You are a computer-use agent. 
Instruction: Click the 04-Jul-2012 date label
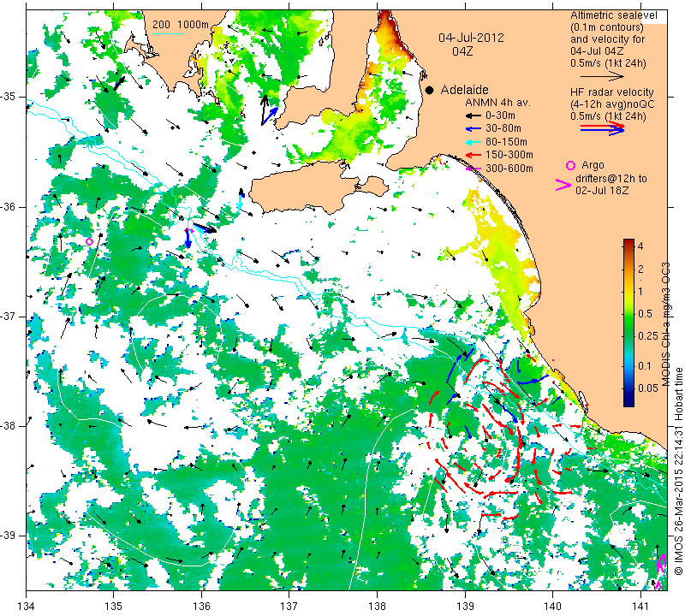tap(472, 38)
